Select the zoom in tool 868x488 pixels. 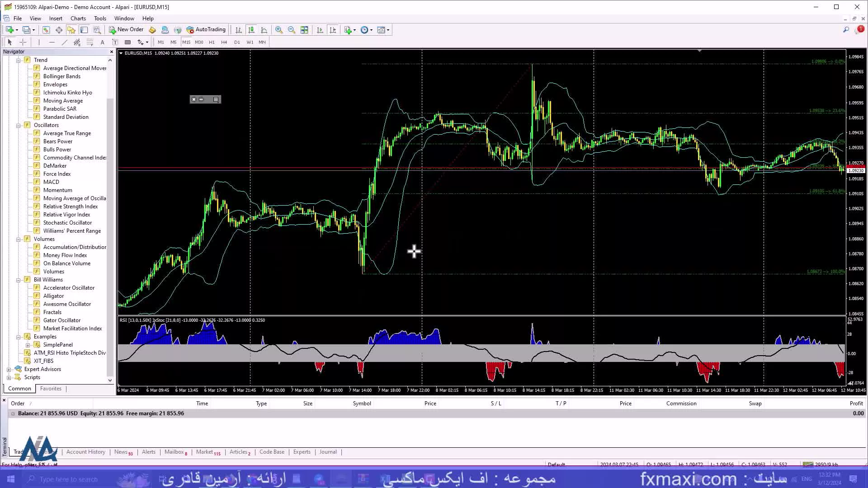(278, 30)
